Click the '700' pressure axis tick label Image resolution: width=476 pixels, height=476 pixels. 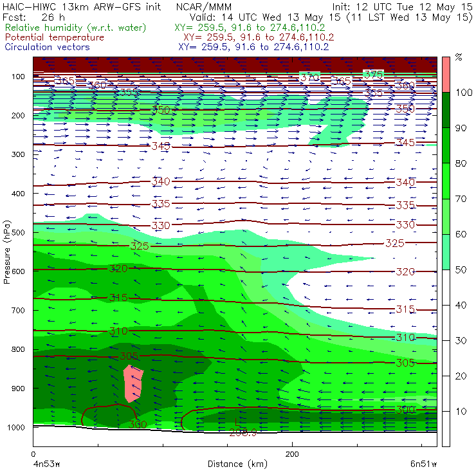coord(18,310)
